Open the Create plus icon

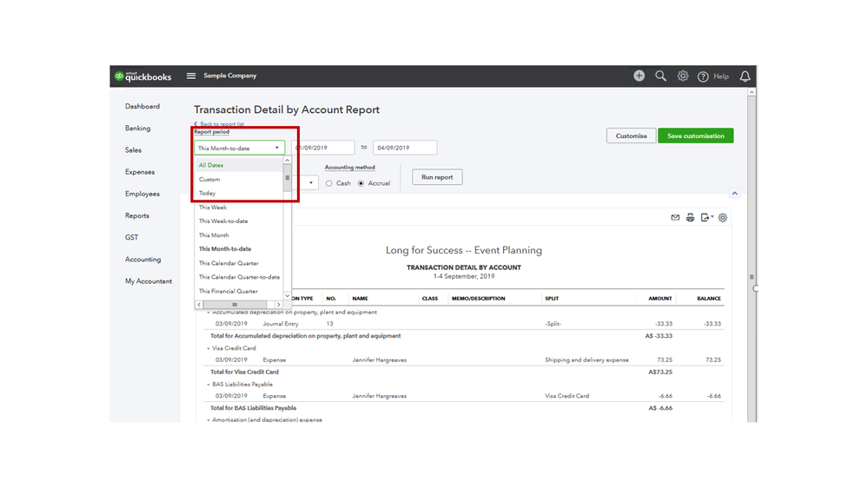[x=639, y=76]
